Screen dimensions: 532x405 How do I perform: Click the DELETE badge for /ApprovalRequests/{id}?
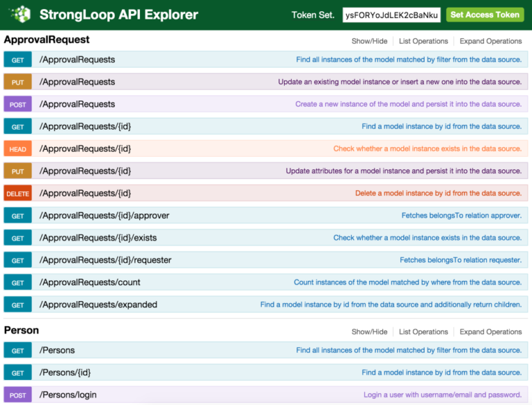17,193
